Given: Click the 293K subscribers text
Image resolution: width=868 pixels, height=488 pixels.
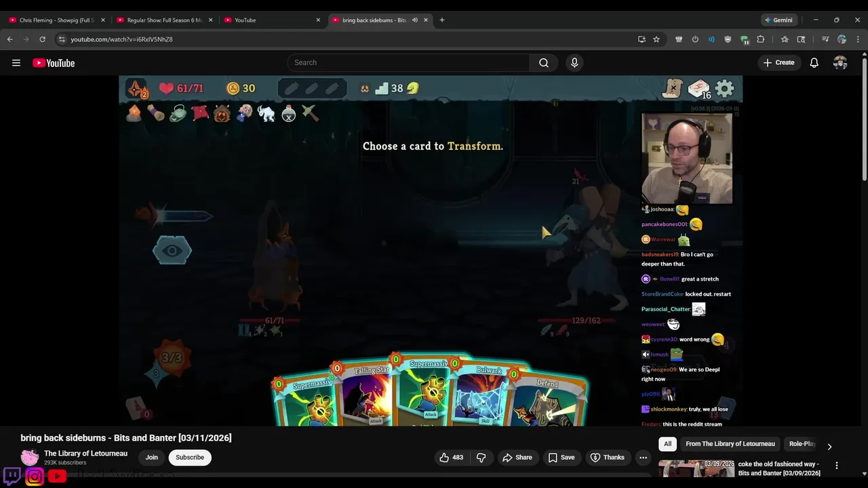Looking at the screenshot, I should pos(65,463).
